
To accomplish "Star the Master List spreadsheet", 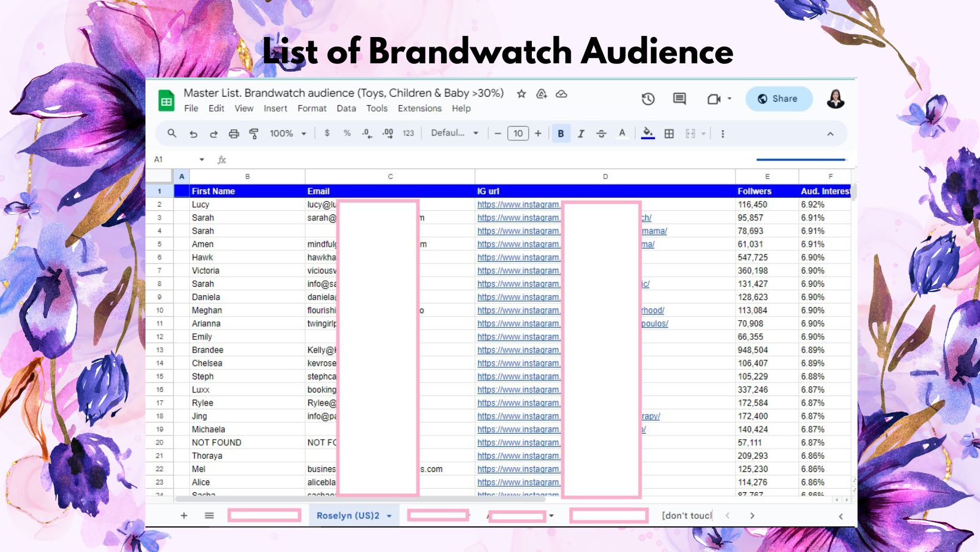I will [x=522, y=94].
